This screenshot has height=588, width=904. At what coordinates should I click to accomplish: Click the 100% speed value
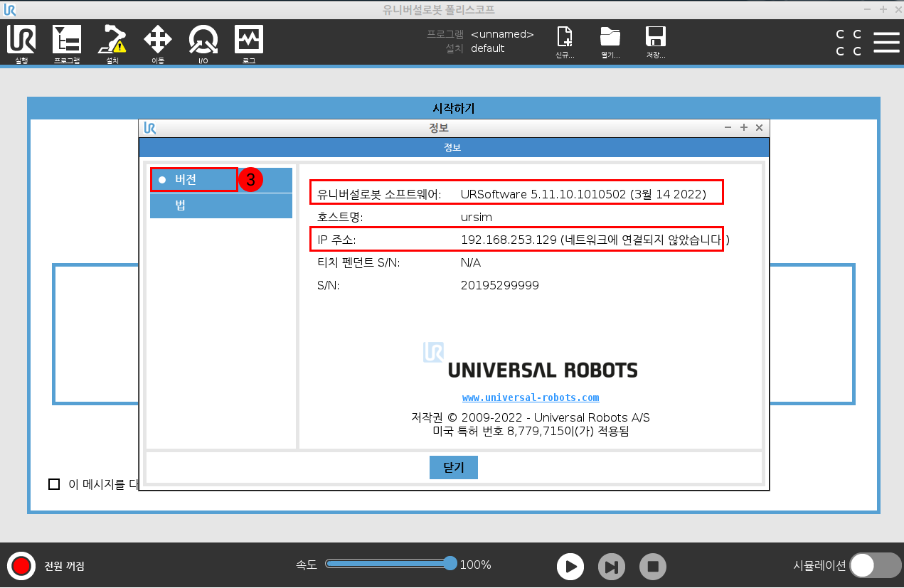click(475, 565)
